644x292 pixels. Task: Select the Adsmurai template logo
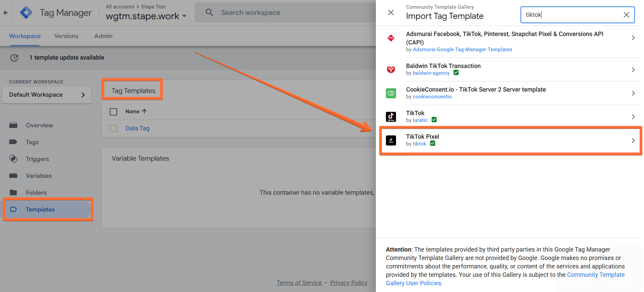coord(391,38)
